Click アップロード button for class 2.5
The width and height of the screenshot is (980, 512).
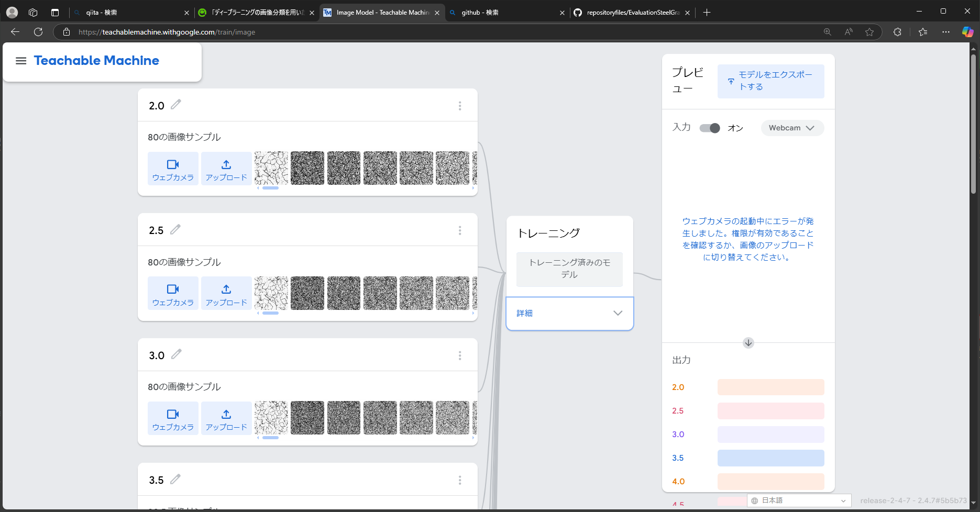226,293
